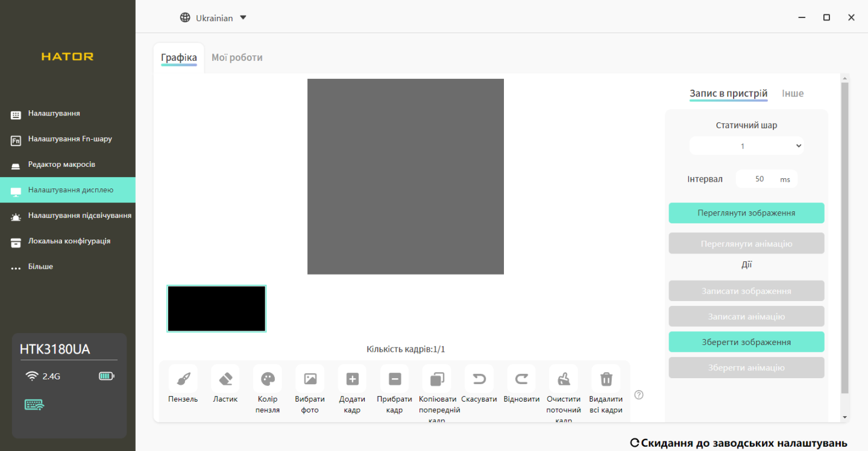Open Налаштування Fn-шару in the sidebar
868x451 pixels.
pos(68,139)
